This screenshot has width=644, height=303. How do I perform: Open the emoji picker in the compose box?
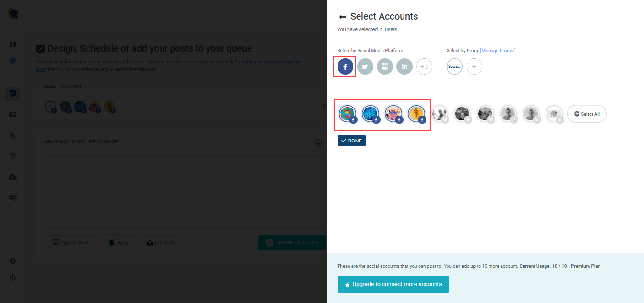click(318, 142)
